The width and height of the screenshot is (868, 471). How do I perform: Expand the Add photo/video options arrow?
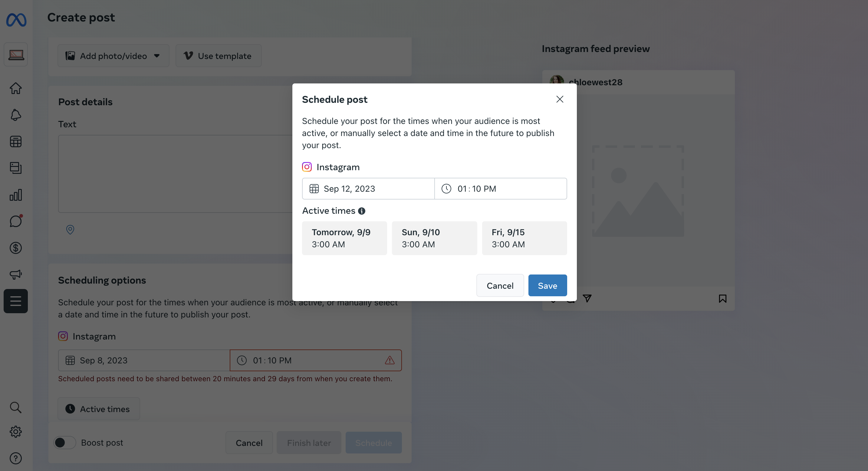click(156, 56)
